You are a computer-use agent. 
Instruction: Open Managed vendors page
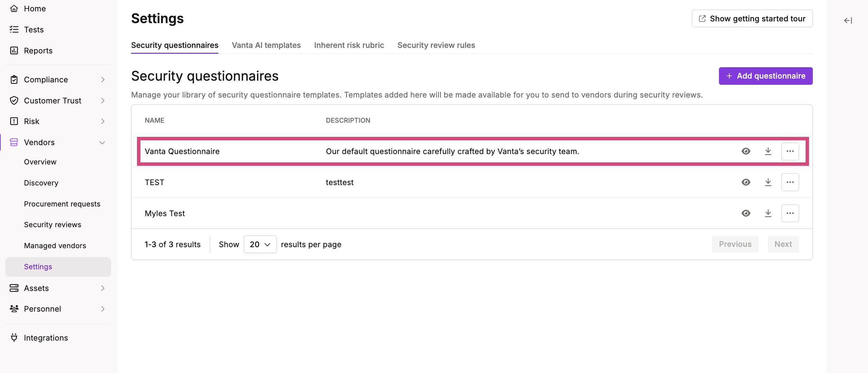[55, 246]
